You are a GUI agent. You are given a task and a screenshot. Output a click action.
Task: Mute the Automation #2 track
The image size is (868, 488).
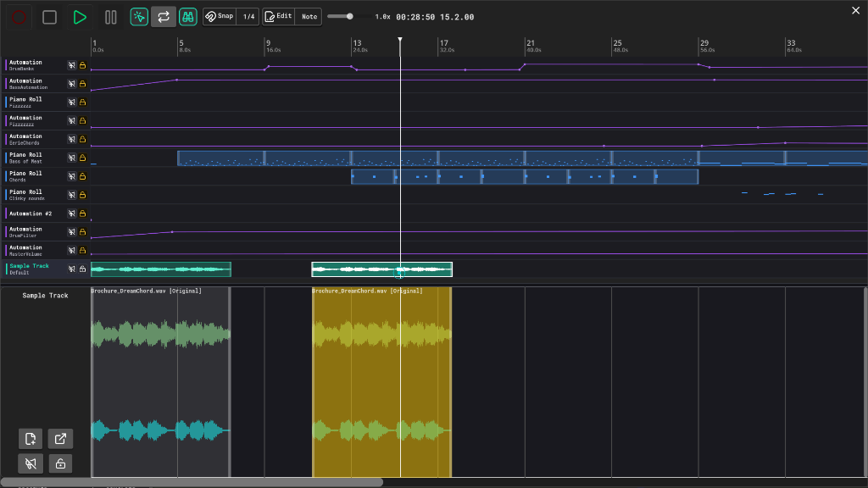coord(72,213)
